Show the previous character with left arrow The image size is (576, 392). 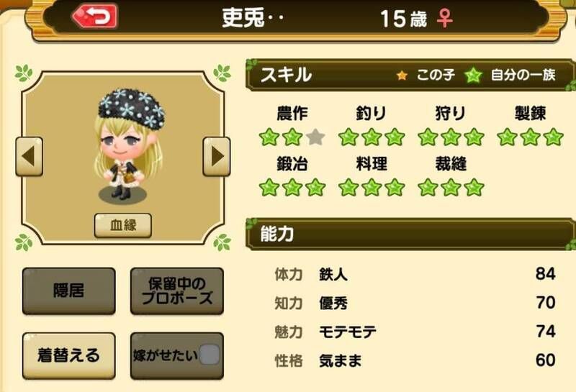coord(30,156)
